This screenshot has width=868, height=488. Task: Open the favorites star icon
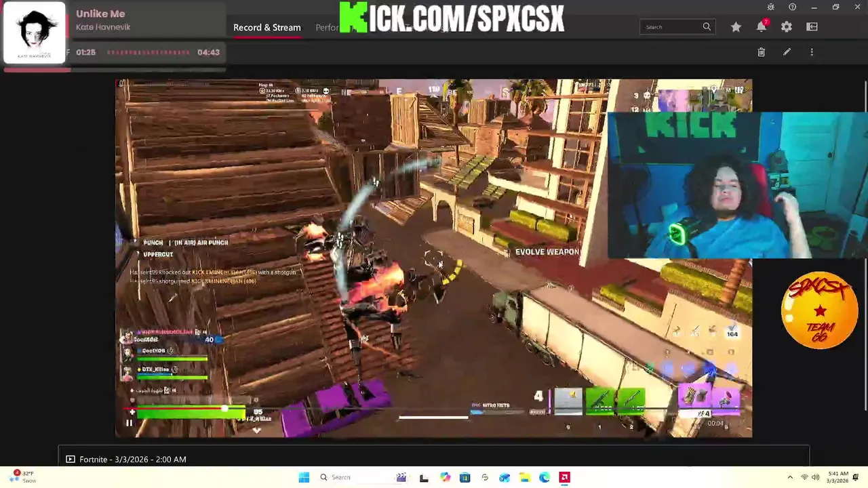coord(736,27)
